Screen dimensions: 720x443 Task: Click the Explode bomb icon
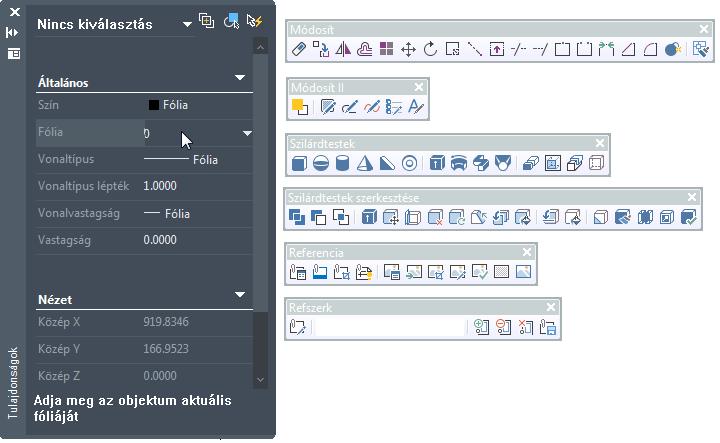[673, 49]
